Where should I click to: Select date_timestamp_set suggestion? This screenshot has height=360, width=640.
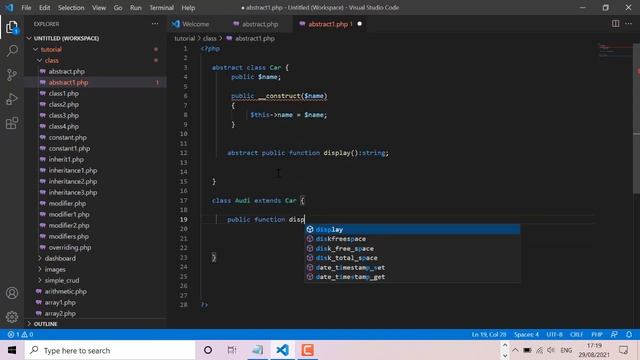click(x=412, y=267)
